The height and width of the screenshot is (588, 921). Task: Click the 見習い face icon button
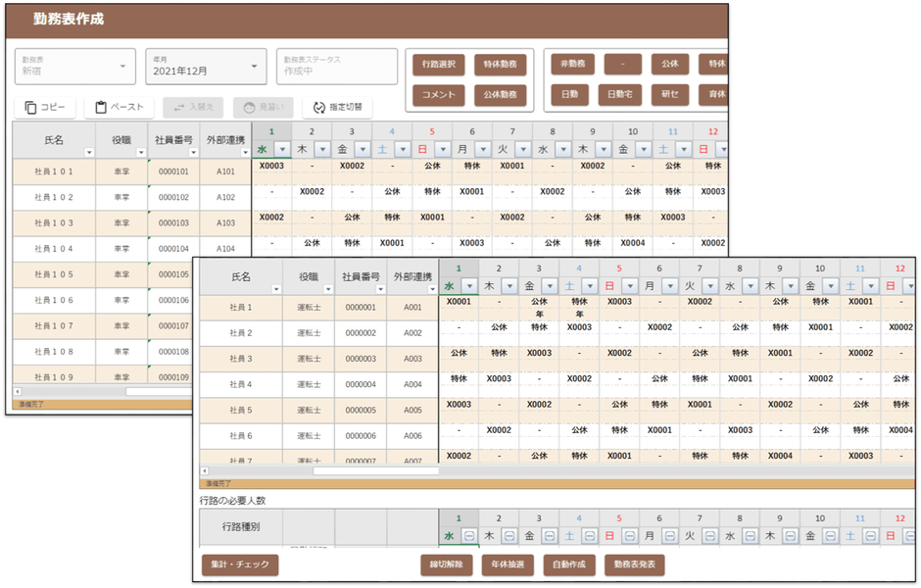pyautogui.click(x=249, y=107)
